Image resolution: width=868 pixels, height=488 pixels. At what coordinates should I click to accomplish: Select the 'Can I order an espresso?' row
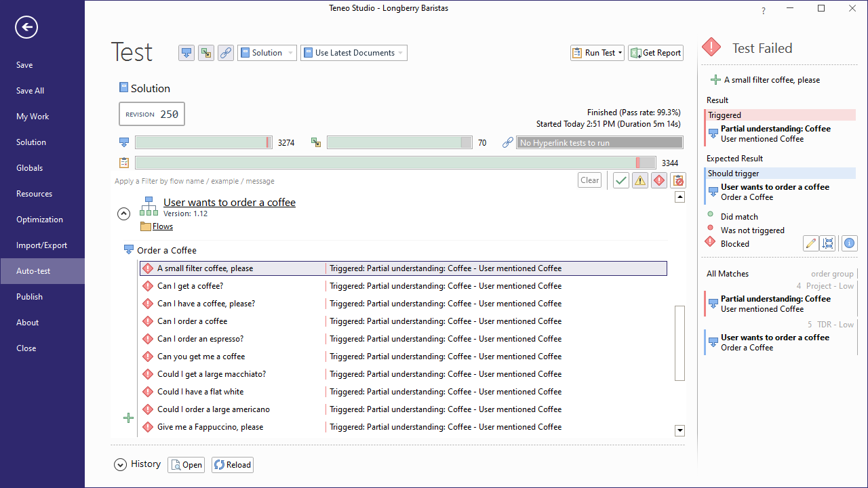[403, 339]
